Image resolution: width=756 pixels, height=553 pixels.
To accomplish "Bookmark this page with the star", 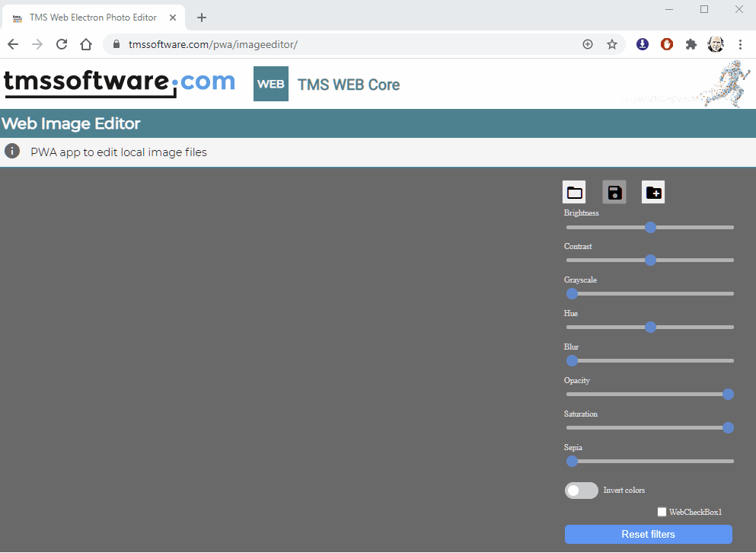I will click(x=612, y=44).
